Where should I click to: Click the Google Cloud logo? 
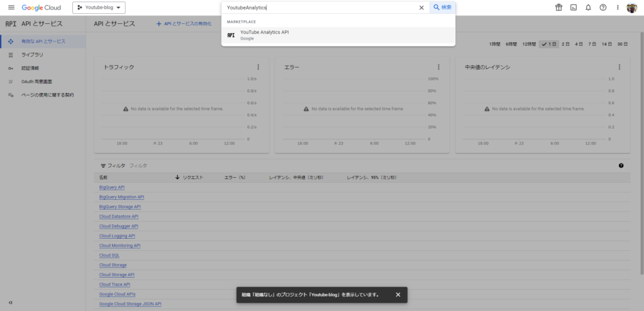point(41,8)
